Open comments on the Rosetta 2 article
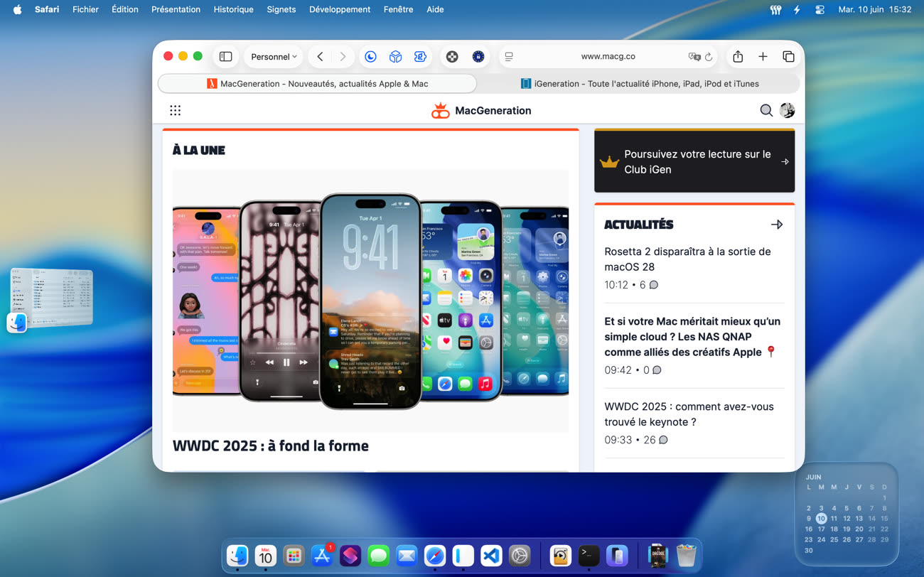Viewport: 924px width, 577px height. click(x=649, y=285)
